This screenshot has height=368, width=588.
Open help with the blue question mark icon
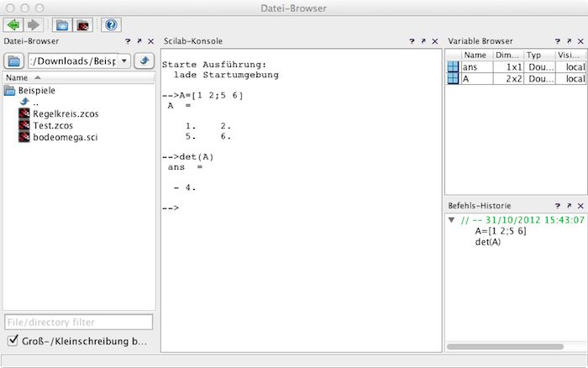[111, 25]
